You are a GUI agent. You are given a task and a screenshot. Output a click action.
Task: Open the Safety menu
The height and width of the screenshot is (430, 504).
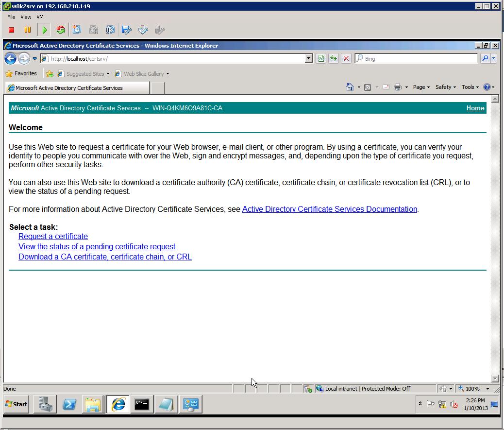tap(446, 87)
